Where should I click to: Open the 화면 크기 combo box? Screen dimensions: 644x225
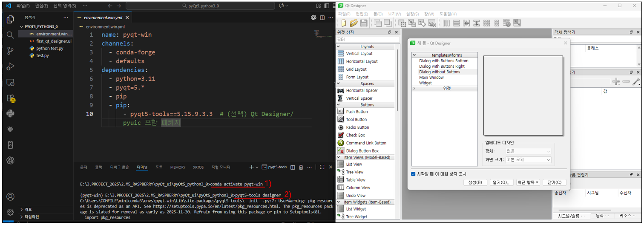coord(528,160)
